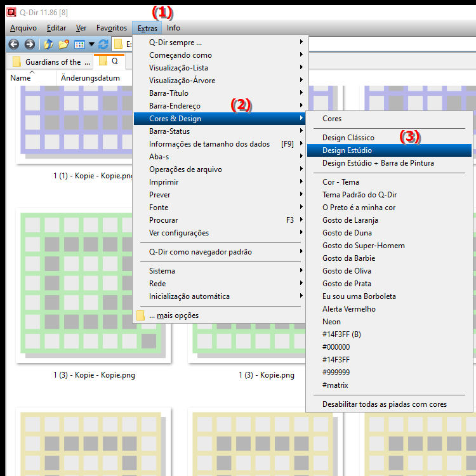Open the Procurar submenu
The image size is (476, 476).
(x=219, y=220)
